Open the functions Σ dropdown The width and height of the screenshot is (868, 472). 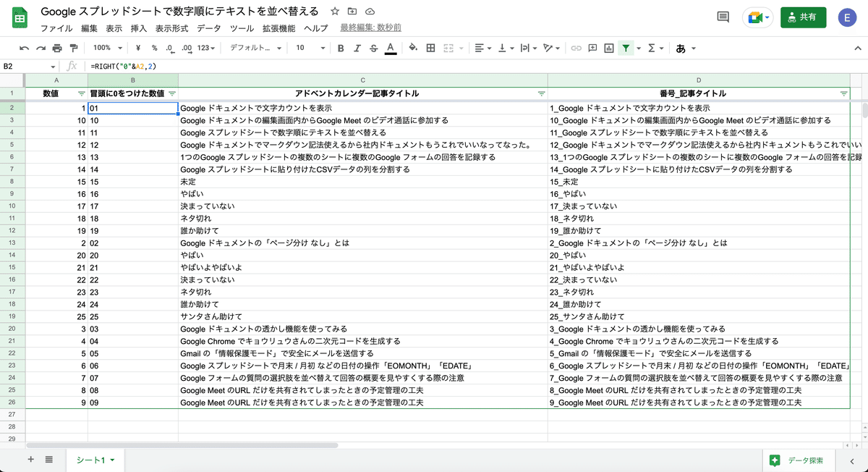point(655,48)
